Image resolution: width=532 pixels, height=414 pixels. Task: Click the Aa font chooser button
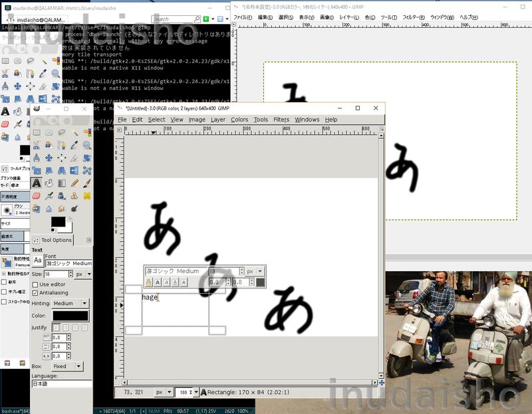click(38, 260)
